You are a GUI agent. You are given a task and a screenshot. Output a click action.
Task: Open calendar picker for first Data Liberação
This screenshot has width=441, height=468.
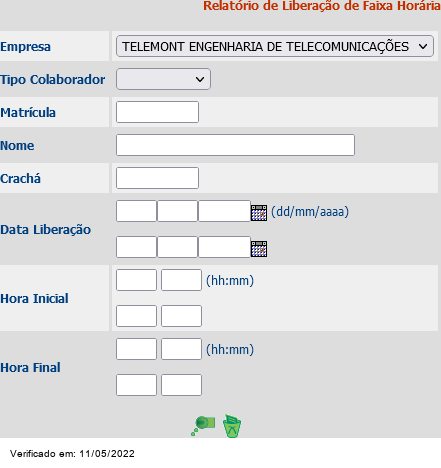(x=259, y=213)
